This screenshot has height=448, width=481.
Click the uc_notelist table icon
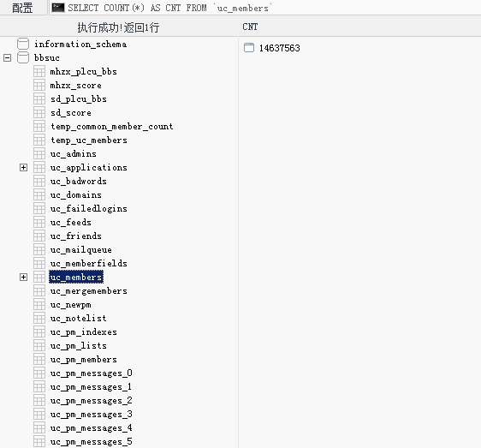pos(39,318)
